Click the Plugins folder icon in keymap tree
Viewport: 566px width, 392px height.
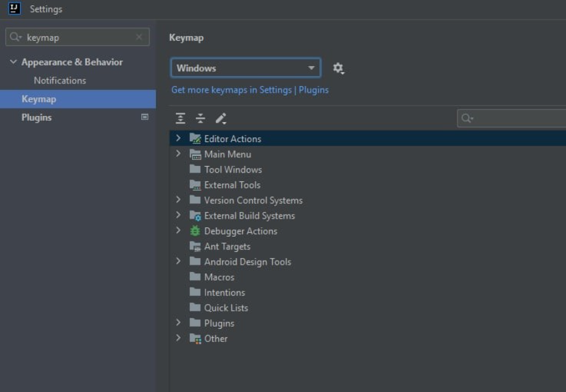click(195, 323)
